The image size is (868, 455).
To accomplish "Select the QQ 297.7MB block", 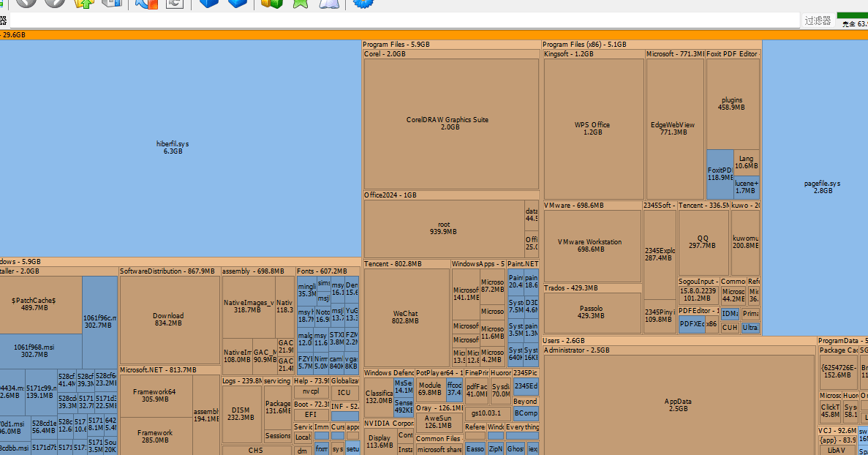I will coord(703,242).
